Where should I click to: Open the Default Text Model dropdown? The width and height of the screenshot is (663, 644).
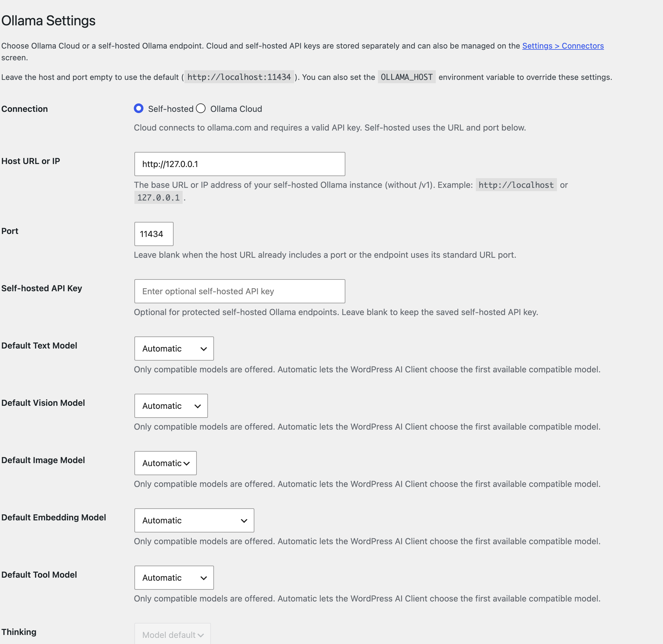tap(174, 349)
